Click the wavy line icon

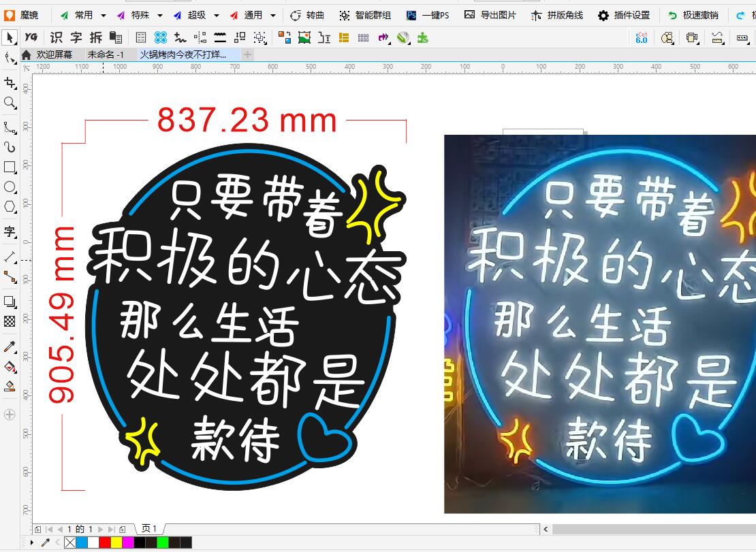[x=180, y=37]
